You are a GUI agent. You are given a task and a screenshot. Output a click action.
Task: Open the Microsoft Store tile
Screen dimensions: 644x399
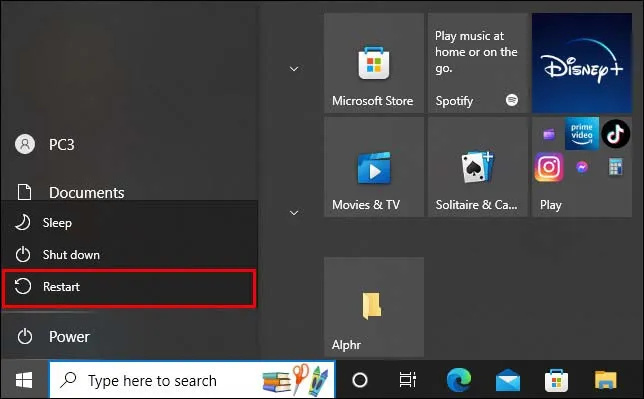(374, 63)
